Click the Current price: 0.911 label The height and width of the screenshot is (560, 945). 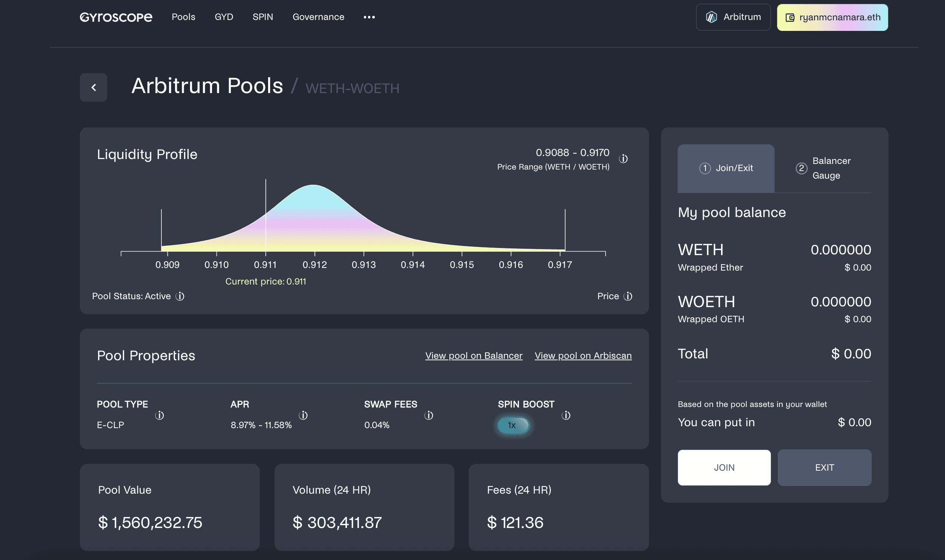(x=266, y=282)
